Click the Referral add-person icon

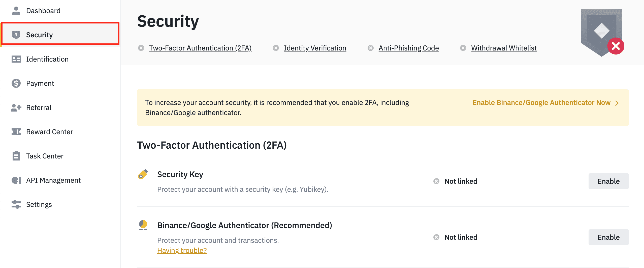point(16,108)
